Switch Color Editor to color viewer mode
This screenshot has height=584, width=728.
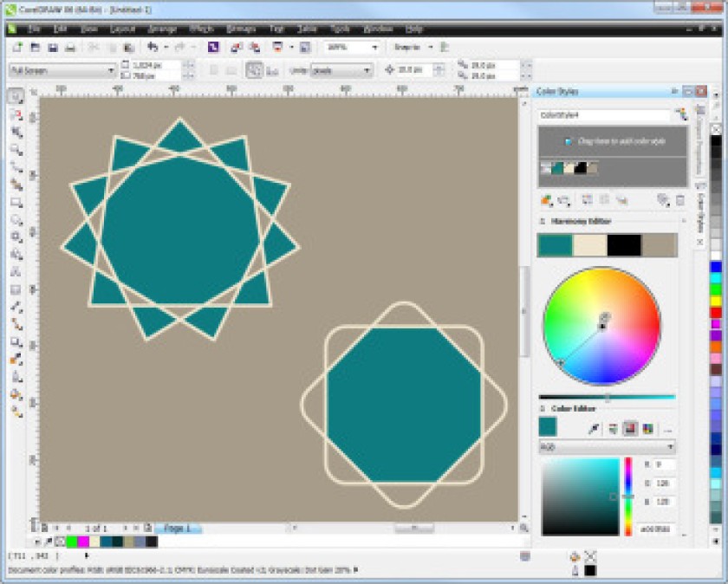[x=630, y=429]
